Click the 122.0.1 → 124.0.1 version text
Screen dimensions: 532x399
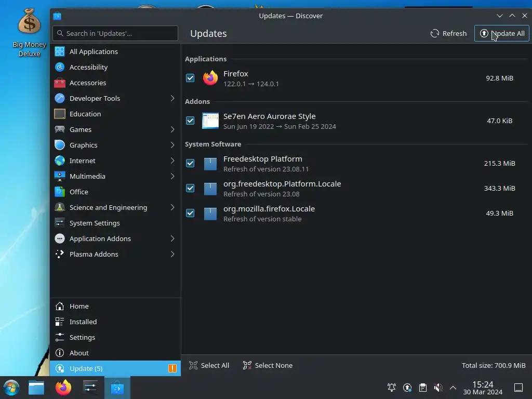click(251, 84)
